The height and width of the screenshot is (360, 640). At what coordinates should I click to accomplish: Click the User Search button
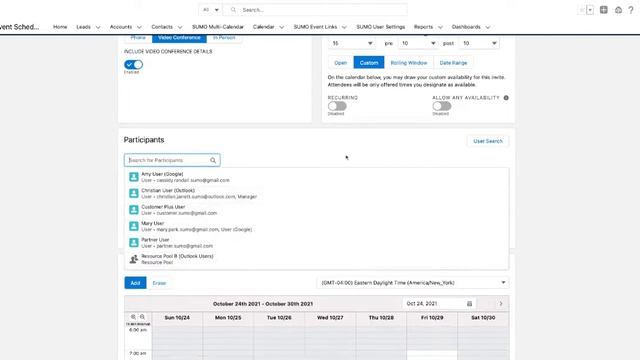point(488,141)
